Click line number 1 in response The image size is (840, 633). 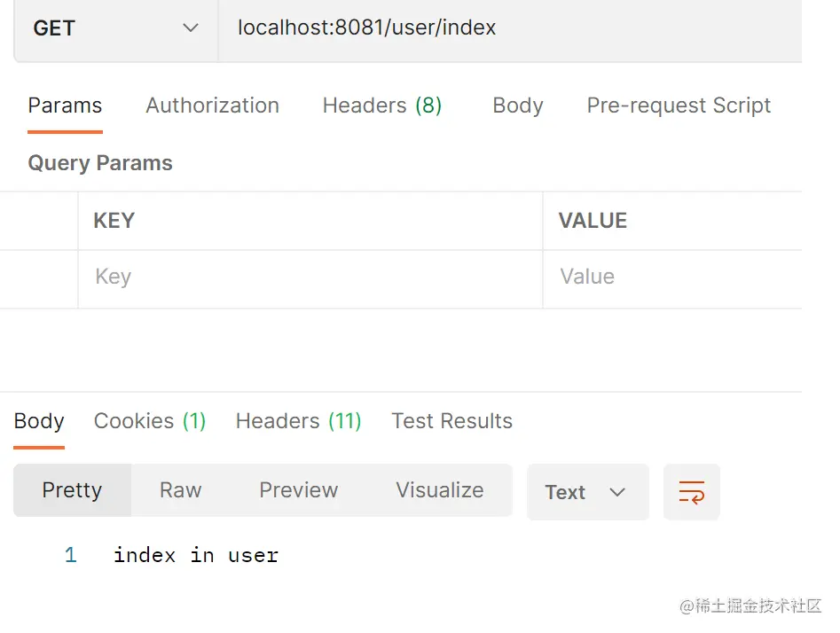pyautogui.click(x=71, y=555)
